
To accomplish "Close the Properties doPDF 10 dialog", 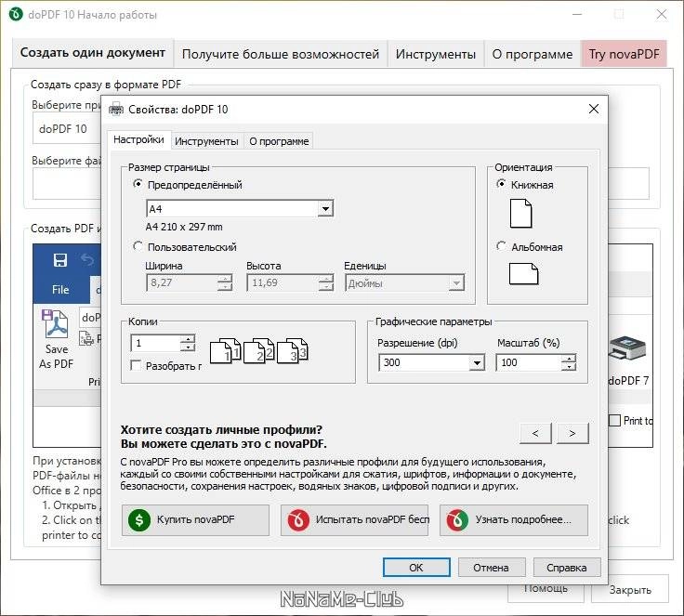I will point(594,109).
